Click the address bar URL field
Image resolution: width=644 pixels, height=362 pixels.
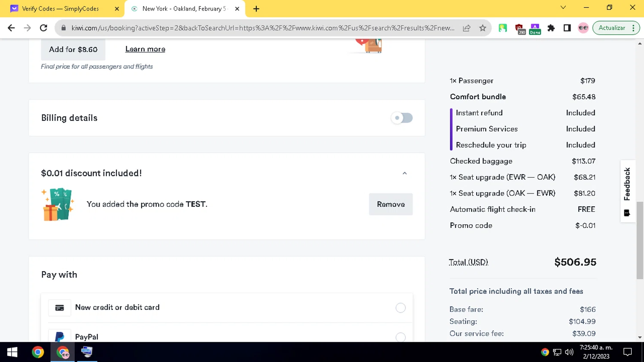pos(263,28)
